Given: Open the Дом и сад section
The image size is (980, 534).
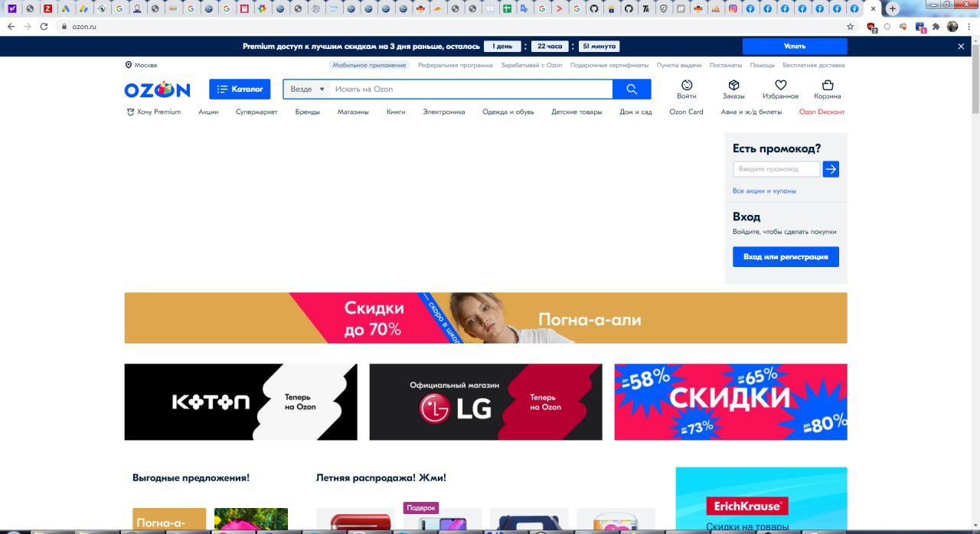Looking at the screenshot, I should [x=635, y=112].
